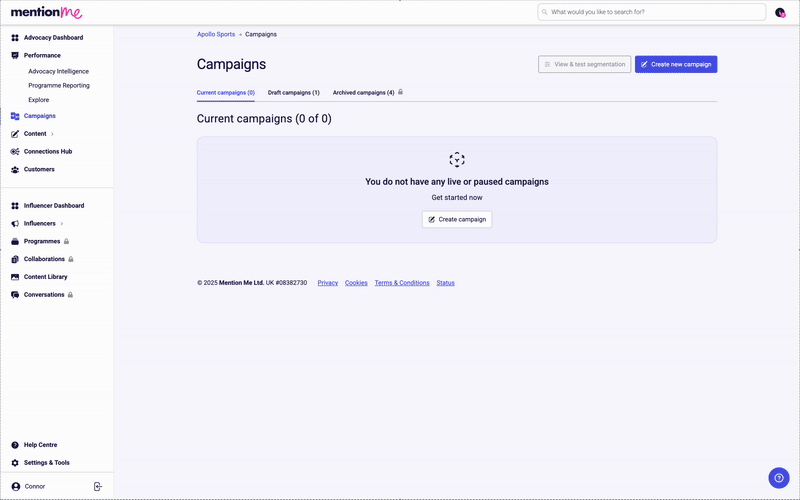Click 'Current campaigns (0 of 0)' heading
The image size is (800, 500).
[x=264, y=119]
